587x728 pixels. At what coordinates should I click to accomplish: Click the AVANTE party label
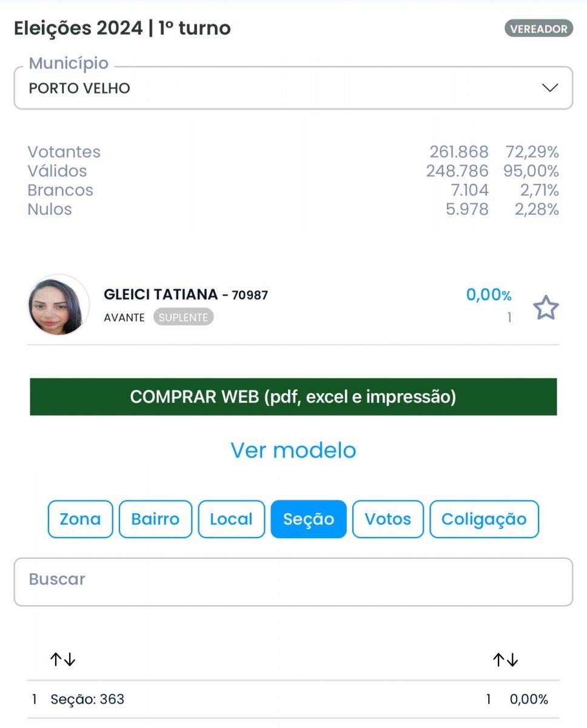[124, 317]
